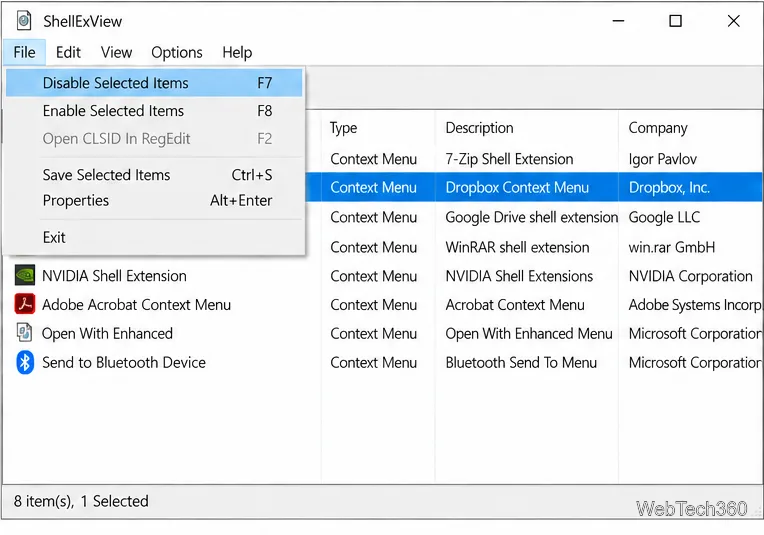764x535 pixels.
Task: Minimize the ShellExView window
Action: pos(618,21)
